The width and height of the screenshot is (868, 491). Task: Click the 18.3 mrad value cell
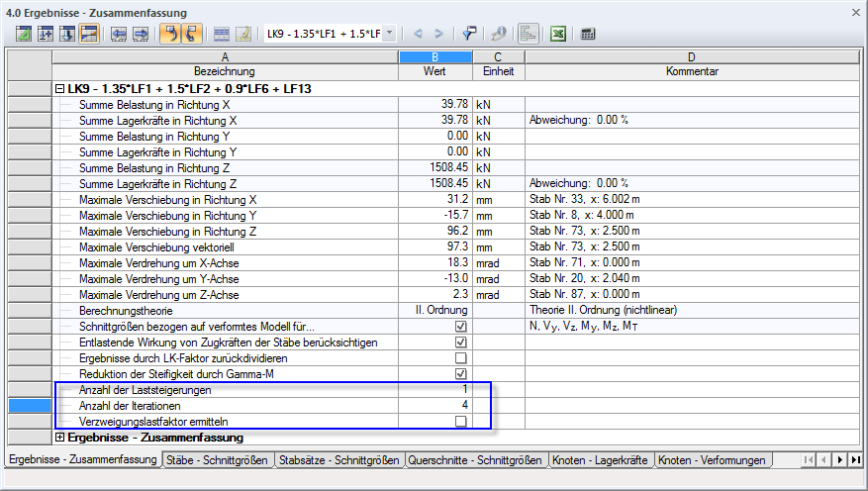pos(435,263)
